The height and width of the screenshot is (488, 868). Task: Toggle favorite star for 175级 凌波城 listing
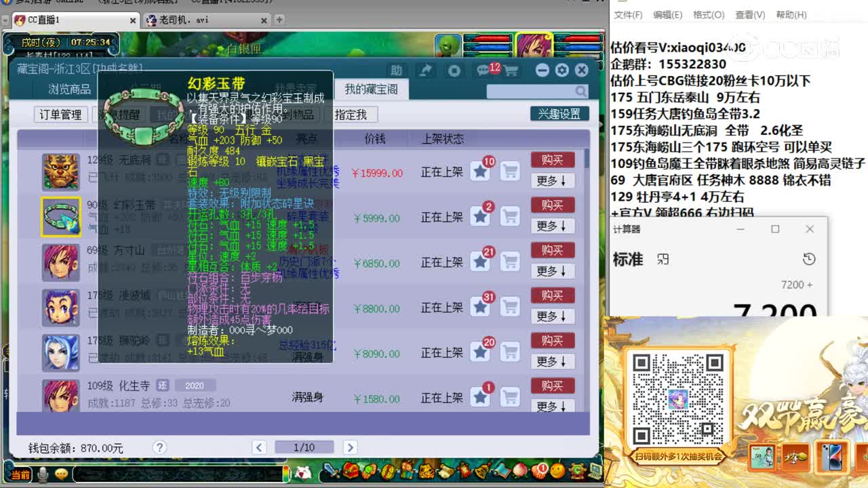pos(480,307)
